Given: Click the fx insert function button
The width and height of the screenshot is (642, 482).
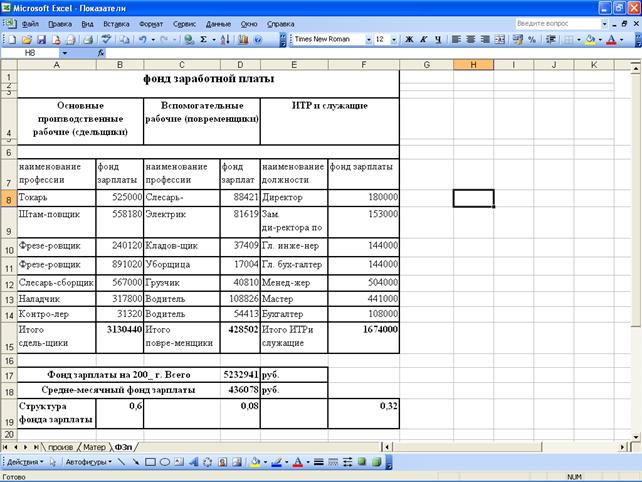Looking at the screenshot, I should point(101,53).
